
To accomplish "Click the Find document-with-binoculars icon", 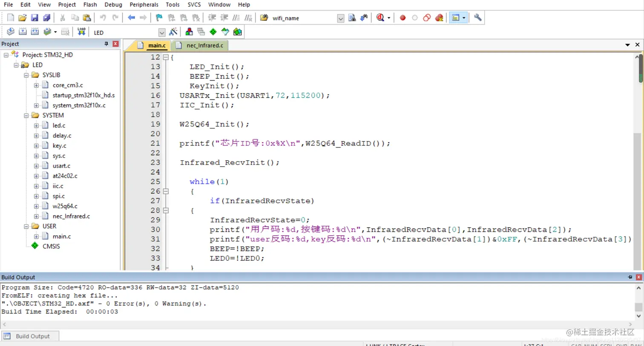I will click(352, 18).
